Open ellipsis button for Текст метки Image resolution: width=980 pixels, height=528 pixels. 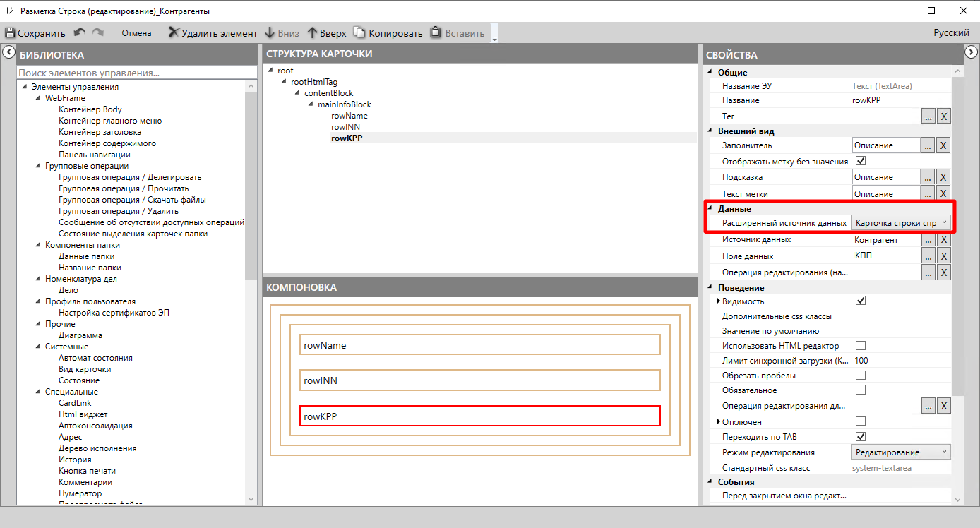pyautogui.click(x=928, y=194)
